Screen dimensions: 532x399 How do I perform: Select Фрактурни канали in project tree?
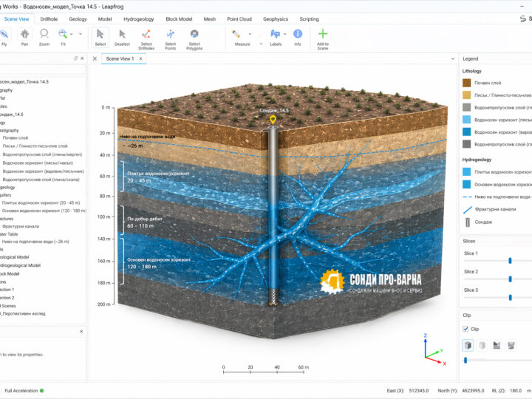[x=21, y=226]
